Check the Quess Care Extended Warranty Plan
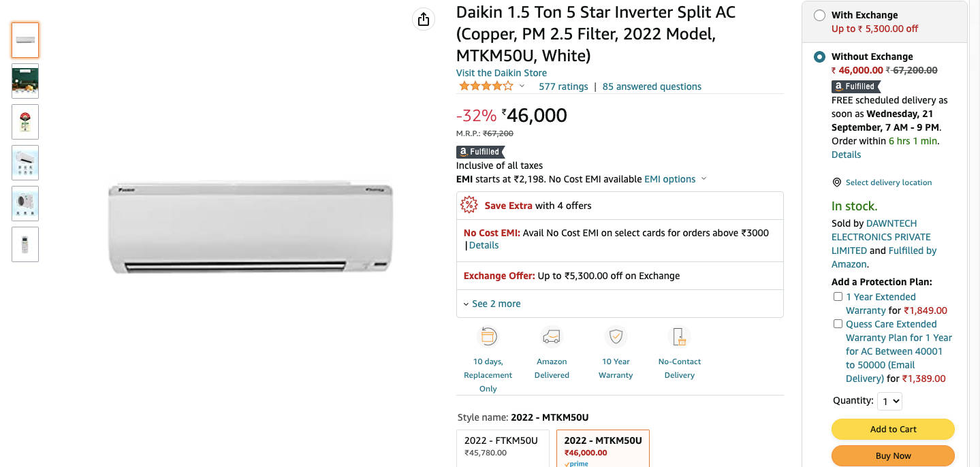The width and height of the screenshot is (980, 467). coord(838,323)
